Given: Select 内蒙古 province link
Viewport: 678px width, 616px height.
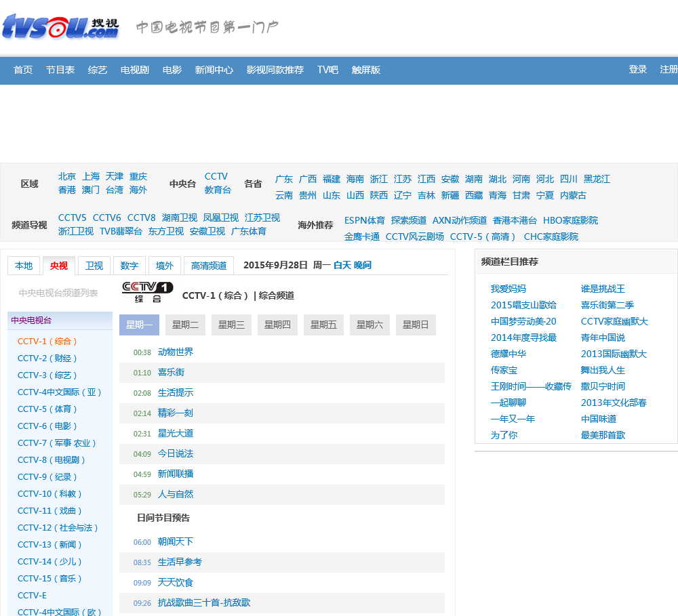Looking at the screenshot, I should coord(573,195).
